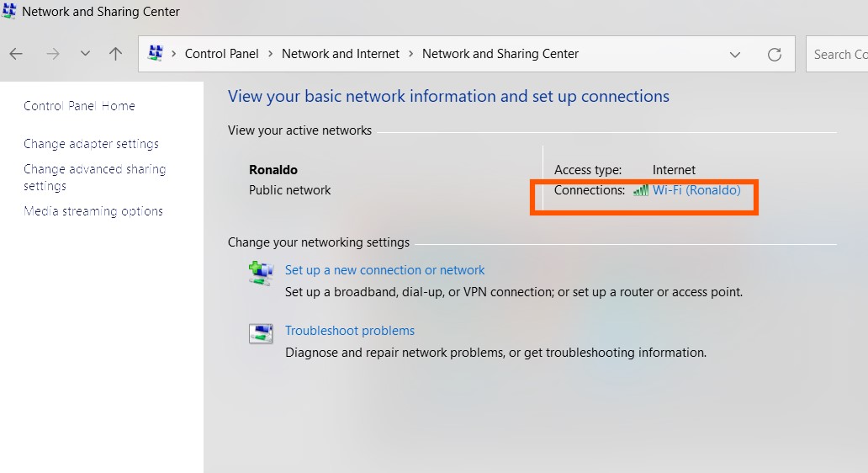Click the forward navigation arrow

53,54
